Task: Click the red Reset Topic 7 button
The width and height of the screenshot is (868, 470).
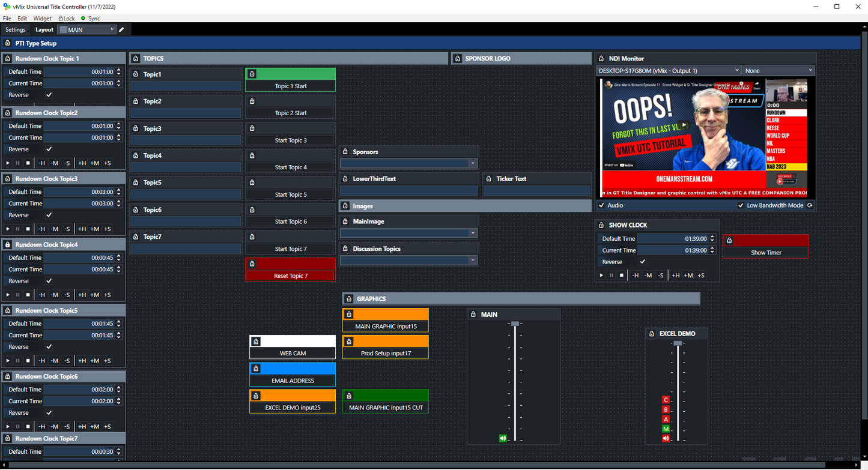Action: pos(290,276)
